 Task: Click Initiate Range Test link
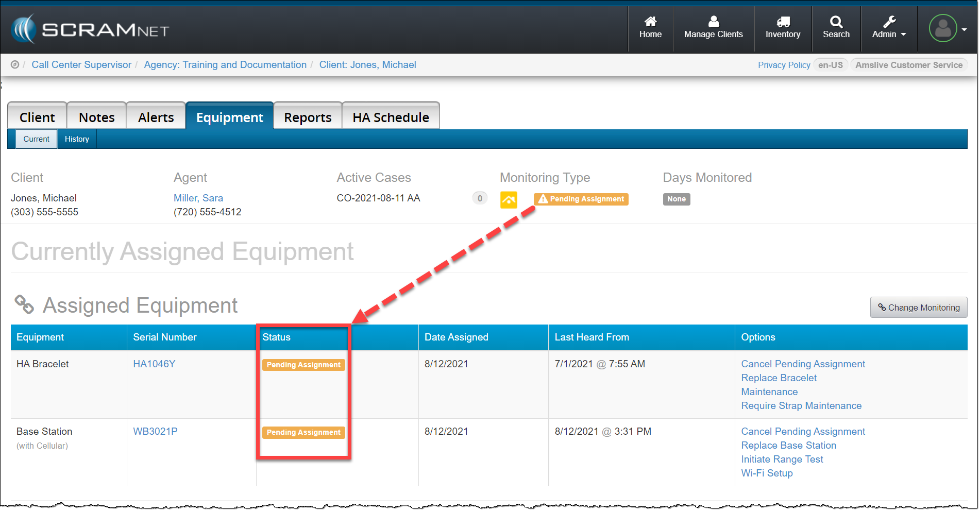click(x=782, y=459)
